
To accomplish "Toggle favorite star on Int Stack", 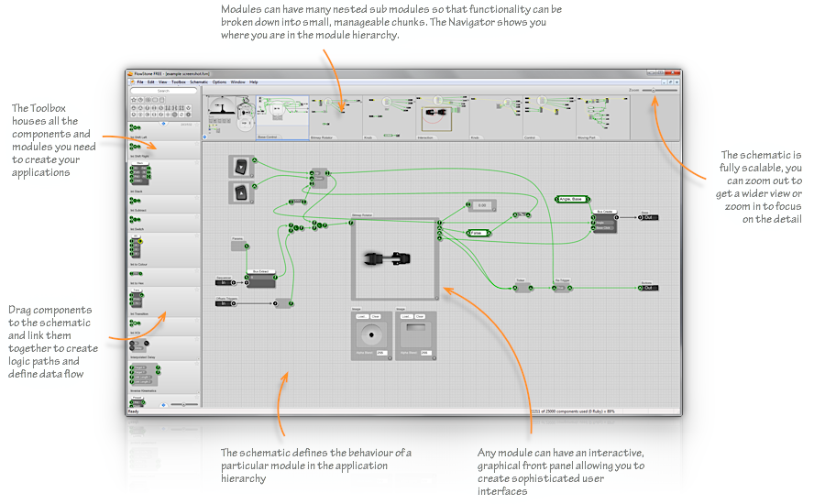I will (197, 163).
